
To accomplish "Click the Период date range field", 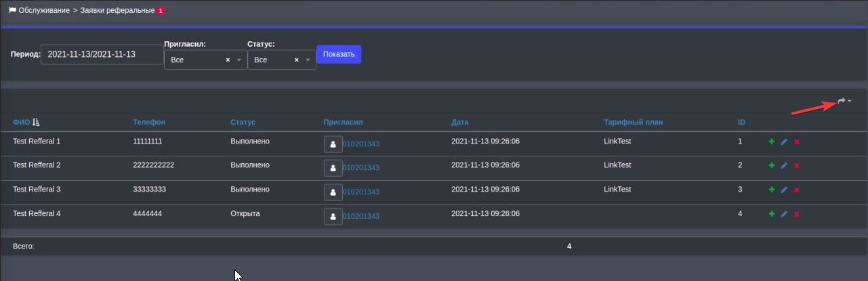I will (x=102, y=54).
